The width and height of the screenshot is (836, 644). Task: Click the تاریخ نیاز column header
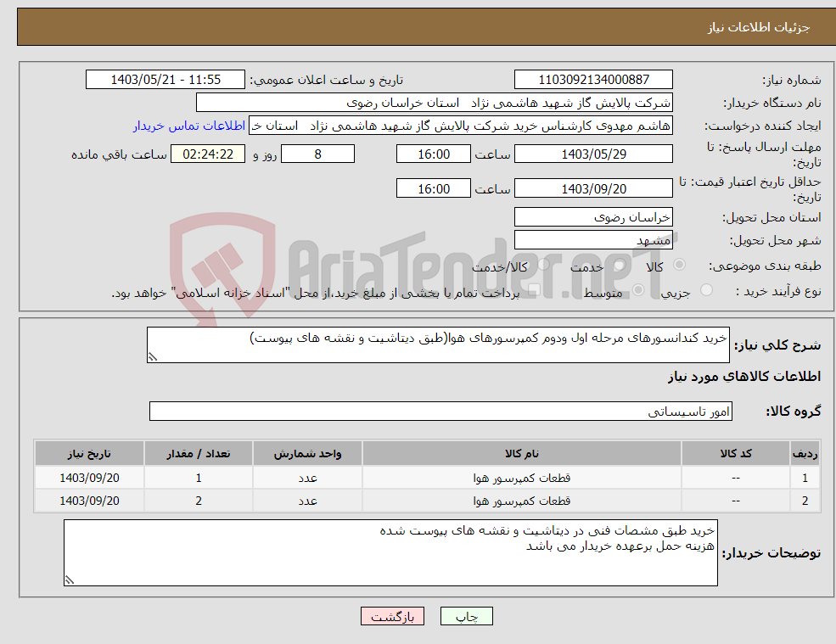tap(90, 453)
